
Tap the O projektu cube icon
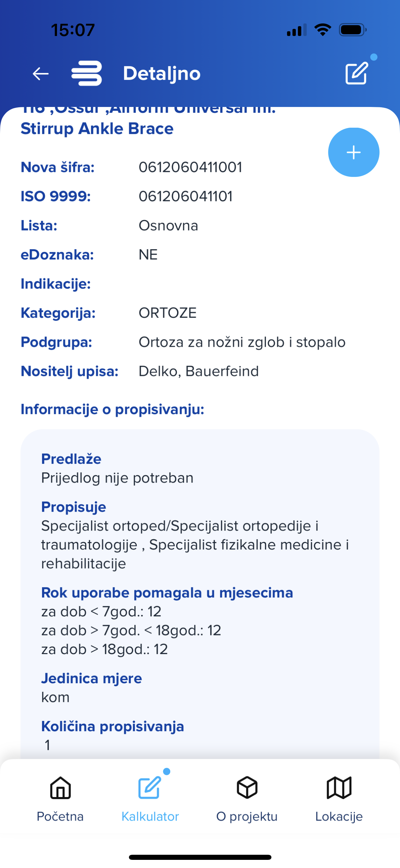click(247, 787)
